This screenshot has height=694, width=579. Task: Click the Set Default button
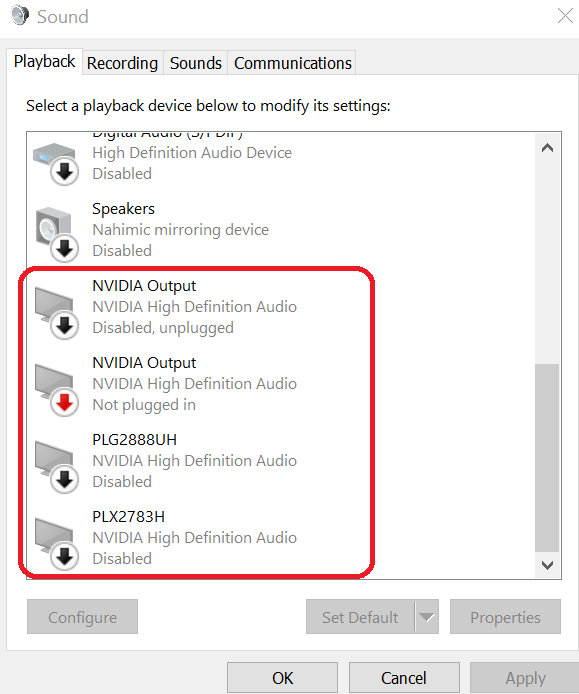360,617
